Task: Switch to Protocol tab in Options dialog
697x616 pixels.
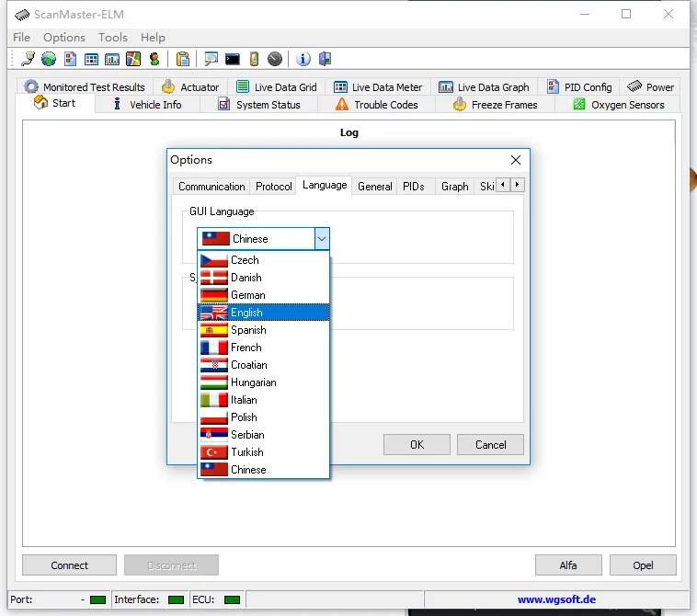Action: pos(273,187)
